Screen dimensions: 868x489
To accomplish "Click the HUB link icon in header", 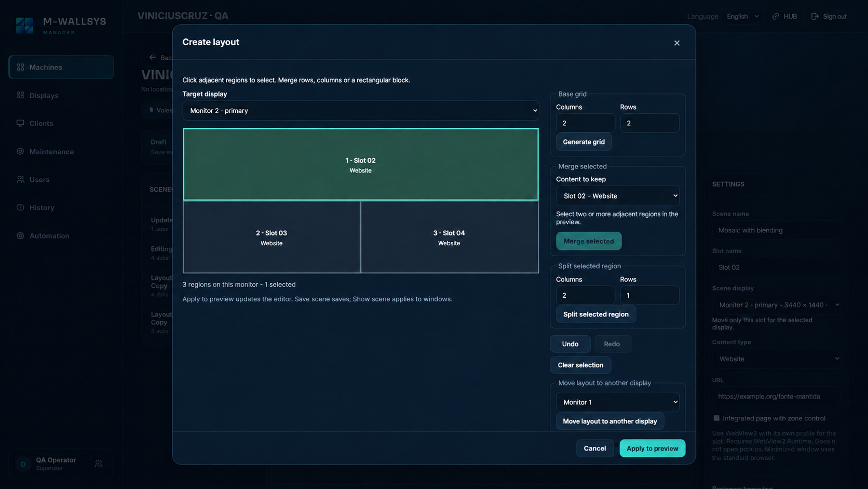I will click(x=776, y=16).
